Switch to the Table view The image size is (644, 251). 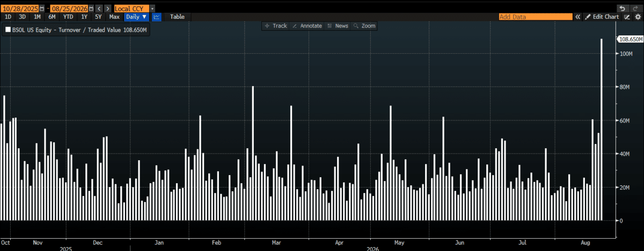click(177, 17)
